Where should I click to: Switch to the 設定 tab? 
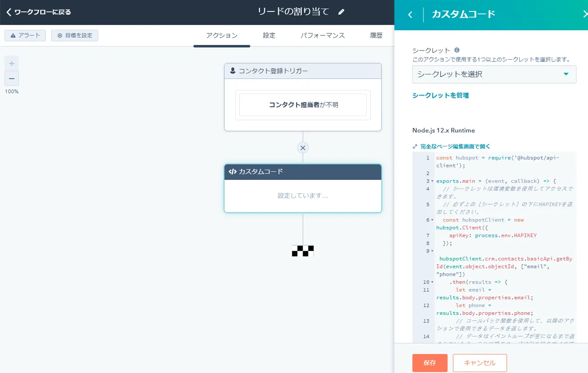[269, 35]
